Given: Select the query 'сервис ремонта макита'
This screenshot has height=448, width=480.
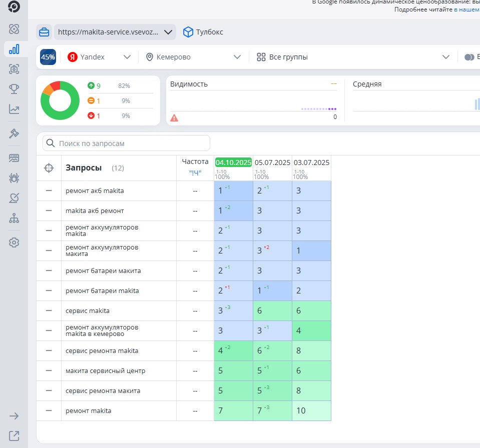Looking at the screenshot, I should pos(103,391).
